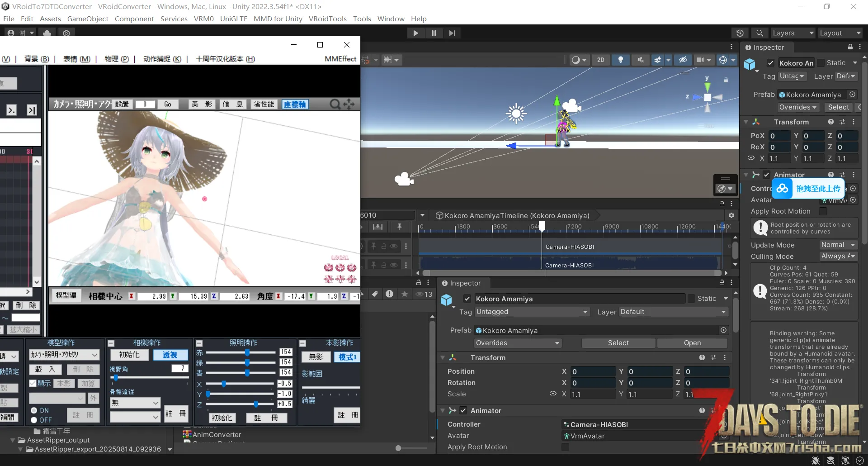
Task: Open the MMD for Unity menu
Action: [278, 19]
